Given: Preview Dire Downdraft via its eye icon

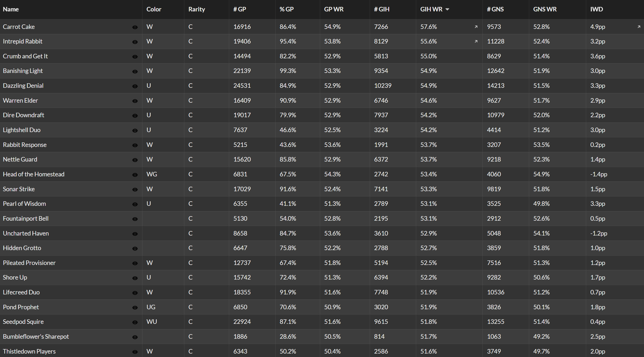Looking at the screenshot, I should (135, 116).
